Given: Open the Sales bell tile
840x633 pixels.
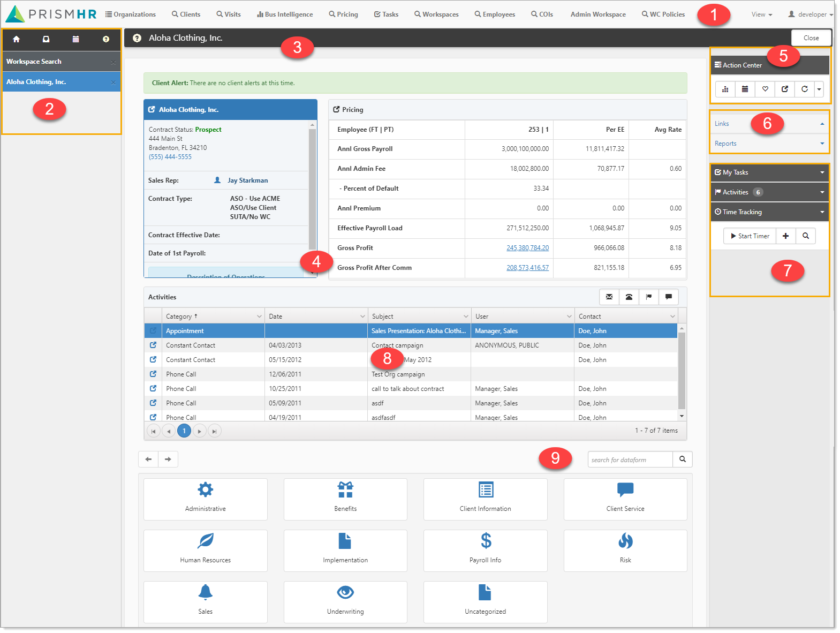Looking at the screenshot, I should tap(206, 602).
